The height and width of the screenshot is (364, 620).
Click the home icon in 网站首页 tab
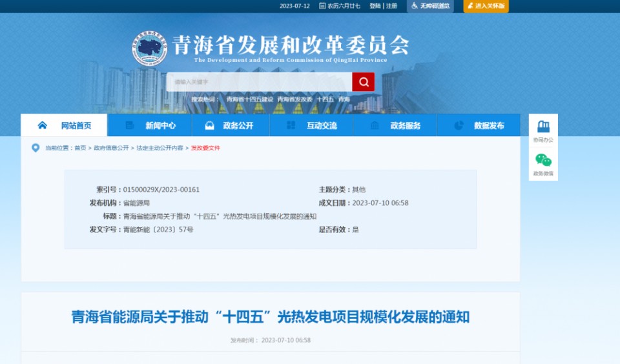pyautogui.click(x=43, y=125)
